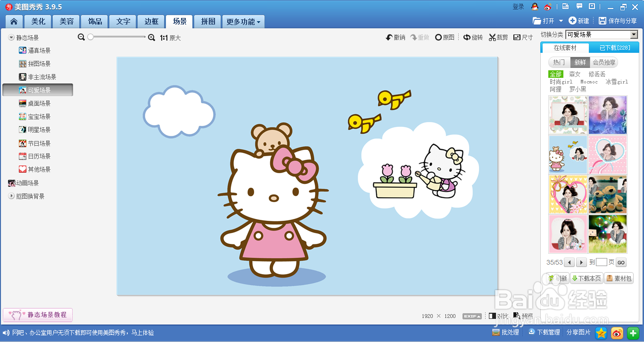Screen dimensions: 644x342
Task: Open 批处理 batch processing
Action: pyautogui.click(x=506, y=333)
